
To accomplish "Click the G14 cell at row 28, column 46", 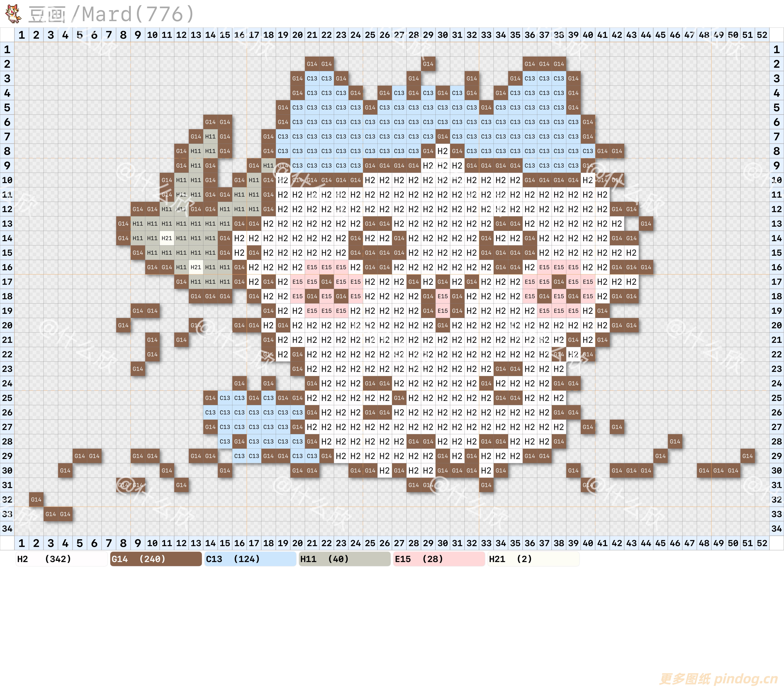I will pos(675,442).
